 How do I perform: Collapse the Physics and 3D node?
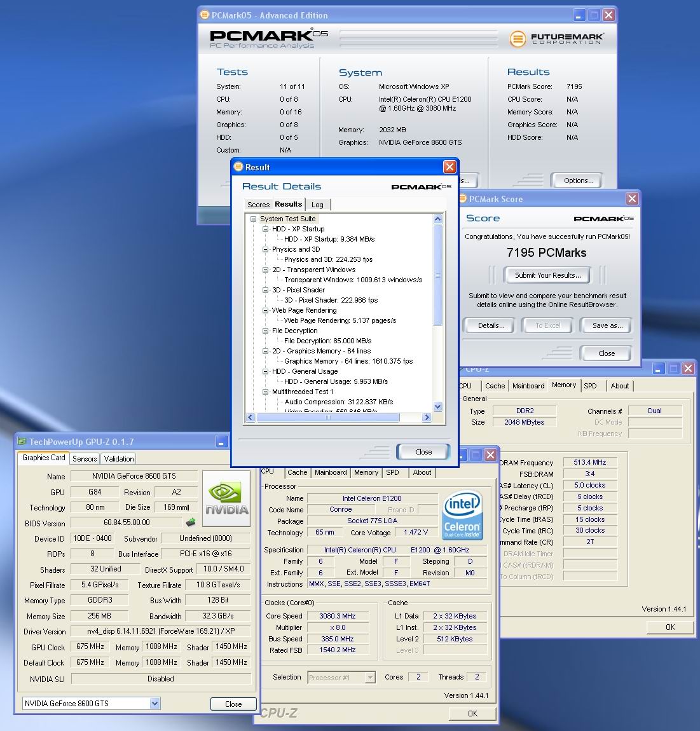[x=265, y=249]
